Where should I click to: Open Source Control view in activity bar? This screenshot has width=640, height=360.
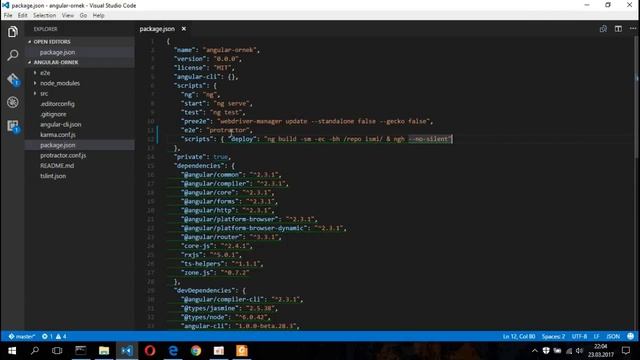pos(13,79)
